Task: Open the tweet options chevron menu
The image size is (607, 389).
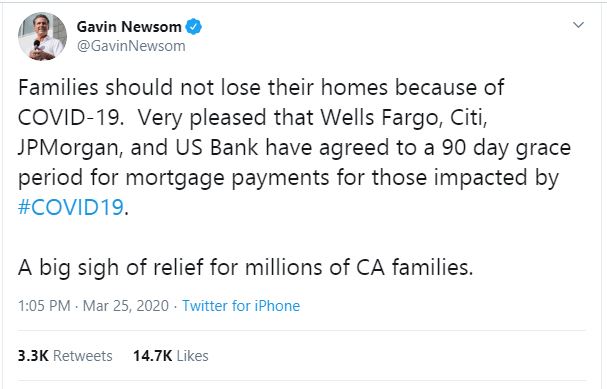Action: [578, 25]
